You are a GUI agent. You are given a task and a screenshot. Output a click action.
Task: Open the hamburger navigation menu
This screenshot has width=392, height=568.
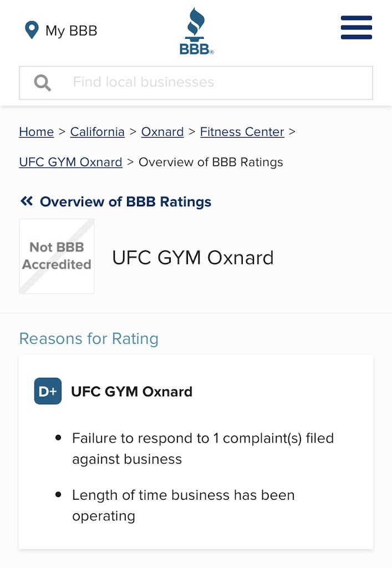356,28
